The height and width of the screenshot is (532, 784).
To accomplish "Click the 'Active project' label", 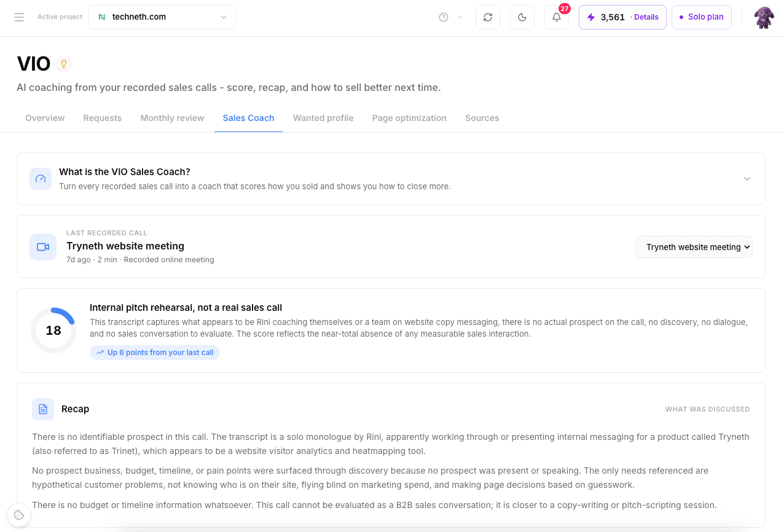I will [60, 17].
